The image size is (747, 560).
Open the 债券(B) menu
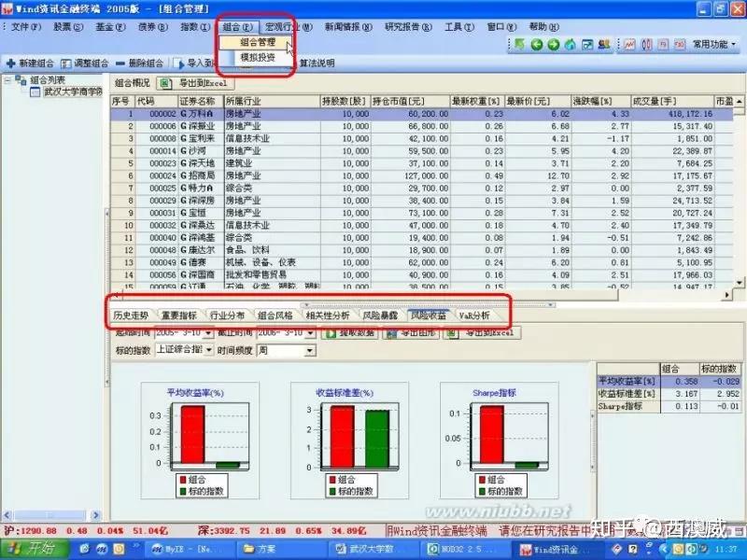coord(153,27)
